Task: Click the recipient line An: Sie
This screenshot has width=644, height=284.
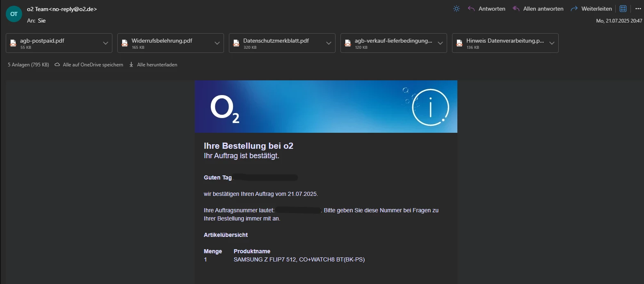Action: [x=37, y=20]
